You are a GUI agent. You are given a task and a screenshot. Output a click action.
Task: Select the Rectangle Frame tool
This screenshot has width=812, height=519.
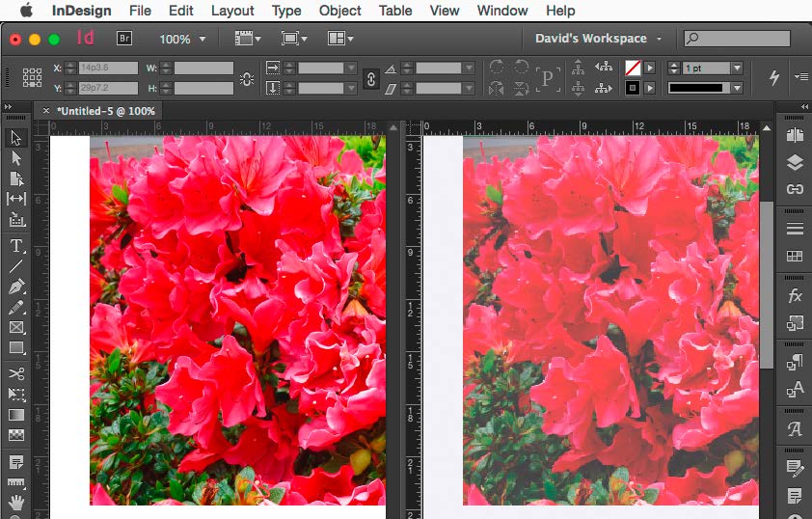click(x=16, y=327)
